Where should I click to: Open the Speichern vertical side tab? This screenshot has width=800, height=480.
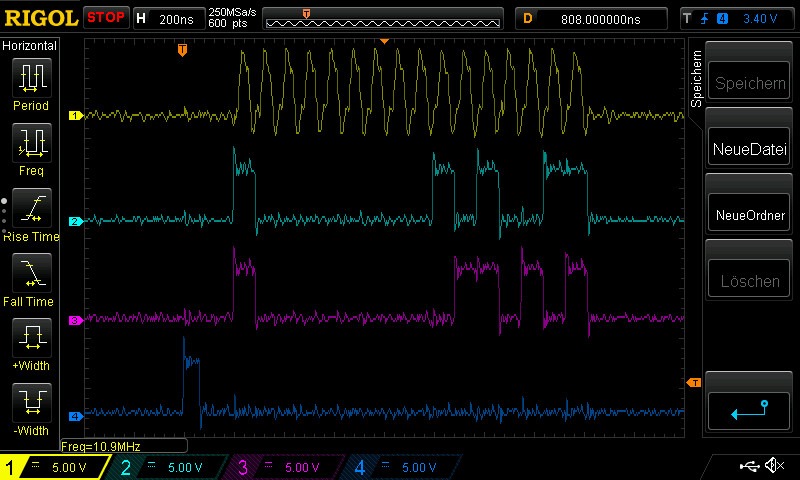[x=696, y=79]
